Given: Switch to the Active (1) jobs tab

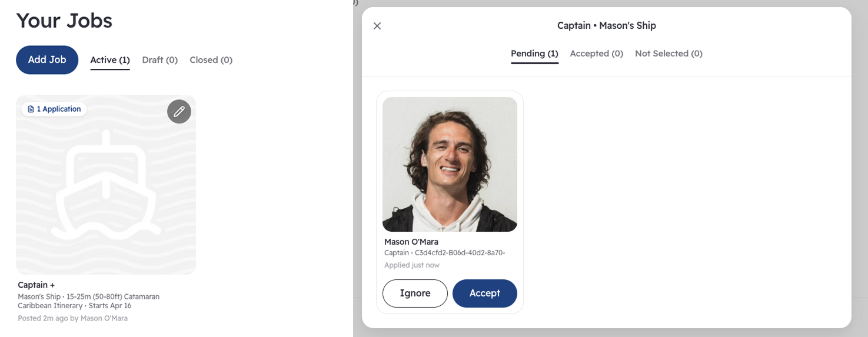Looking at the screenshot, I should (x=110, y=60).
